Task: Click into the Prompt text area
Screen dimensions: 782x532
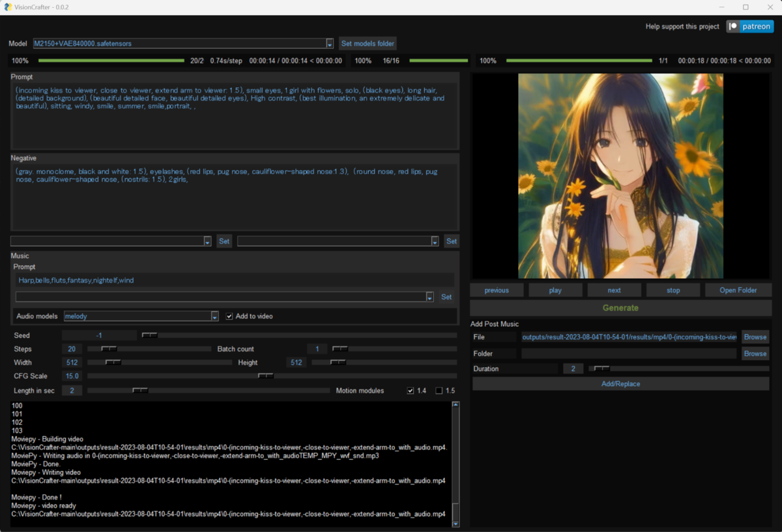Action: pos(235,115)
